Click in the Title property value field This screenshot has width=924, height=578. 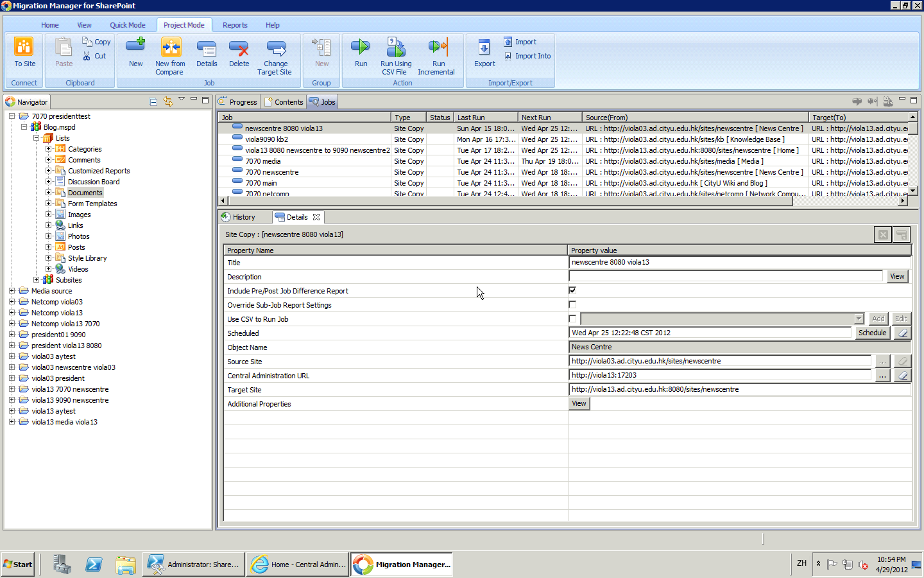pyautogui.click(x=740, y=262)
